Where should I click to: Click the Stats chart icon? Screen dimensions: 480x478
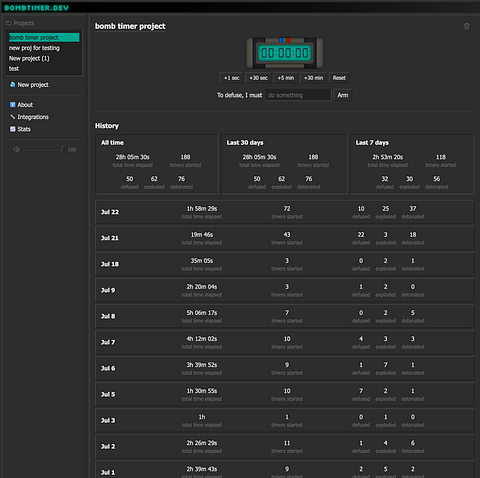13,129
